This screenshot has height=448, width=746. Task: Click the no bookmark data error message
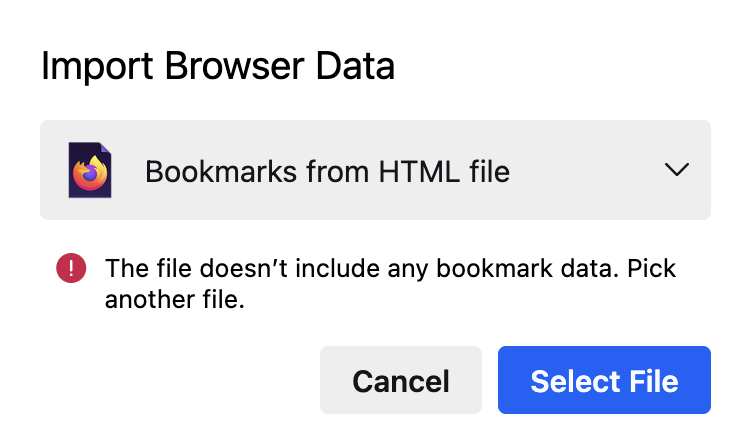(x=390, y=283)
